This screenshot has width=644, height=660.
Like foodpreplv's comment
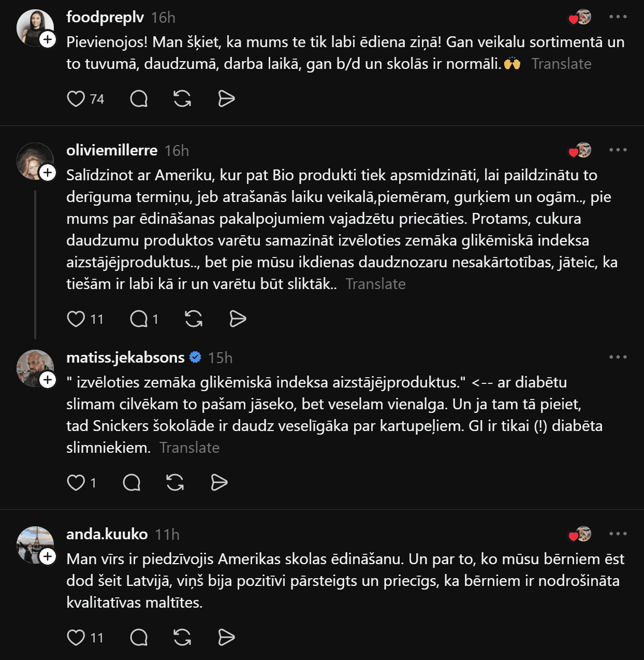(x=76, y=98)
